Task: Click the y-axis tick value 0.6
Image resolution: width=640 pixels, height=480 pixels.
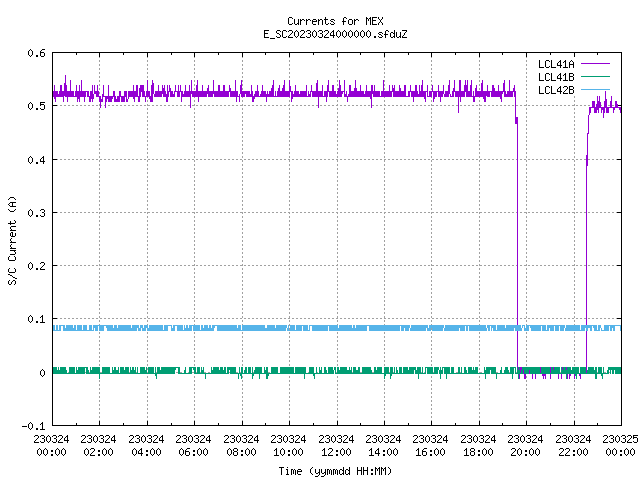Action: click(x=36, y=53)
